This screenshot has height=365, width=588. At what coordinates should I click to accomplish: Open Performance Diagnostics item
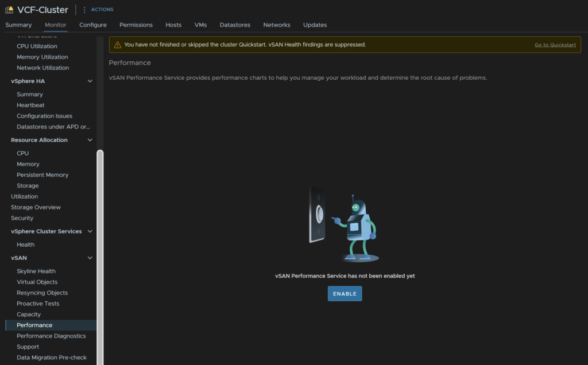tap(51, 336)
